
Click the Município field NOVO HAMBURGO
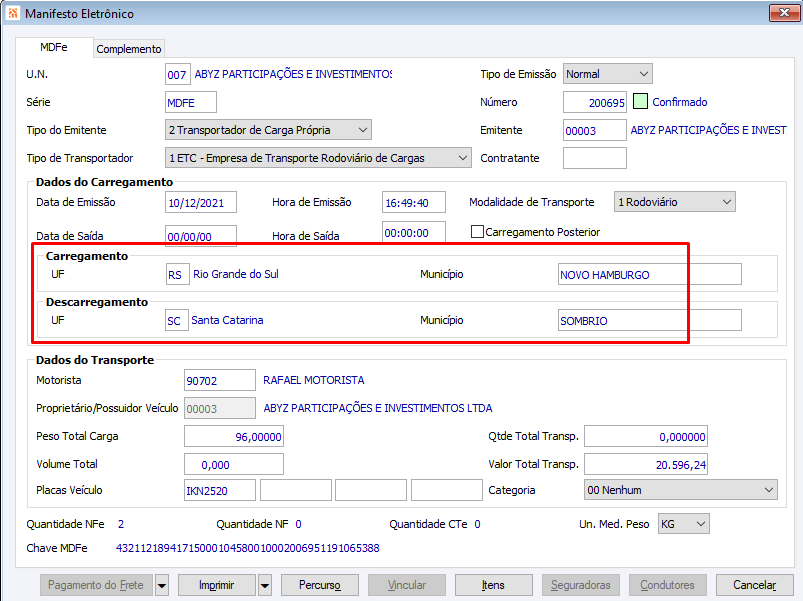click(x=650, y=274)
